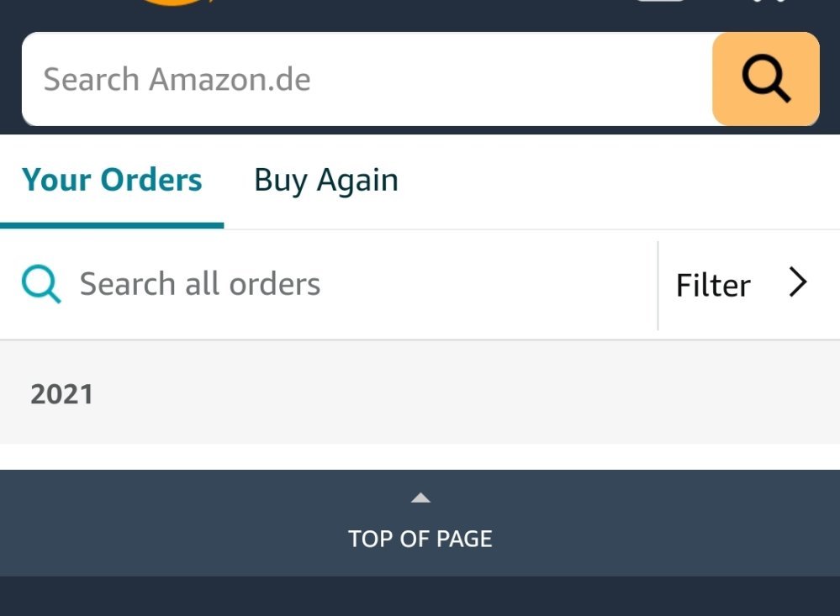Click the up arrow above TOP OF PAGE
The height and width of the screenshot is (616, 840).
point(420,498)
